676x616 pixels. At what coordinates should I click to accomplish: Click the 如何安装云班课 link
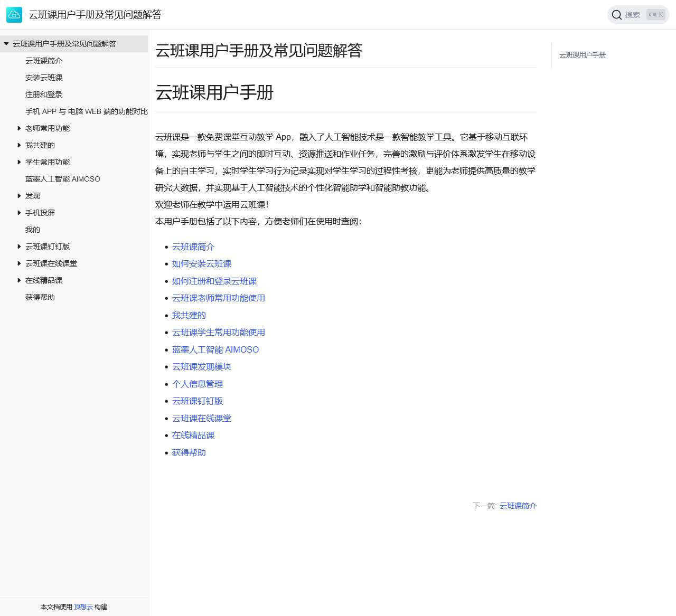(201, 264)
